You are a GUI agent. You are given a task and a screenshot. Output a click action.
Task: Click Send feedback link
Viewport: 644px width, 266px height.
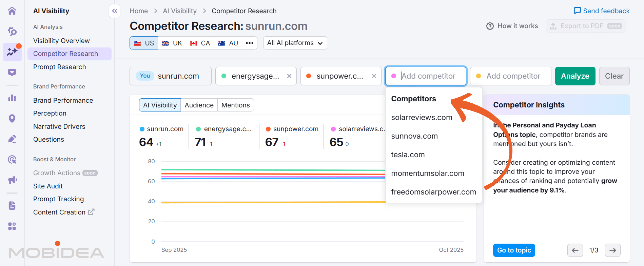point(602,11)
